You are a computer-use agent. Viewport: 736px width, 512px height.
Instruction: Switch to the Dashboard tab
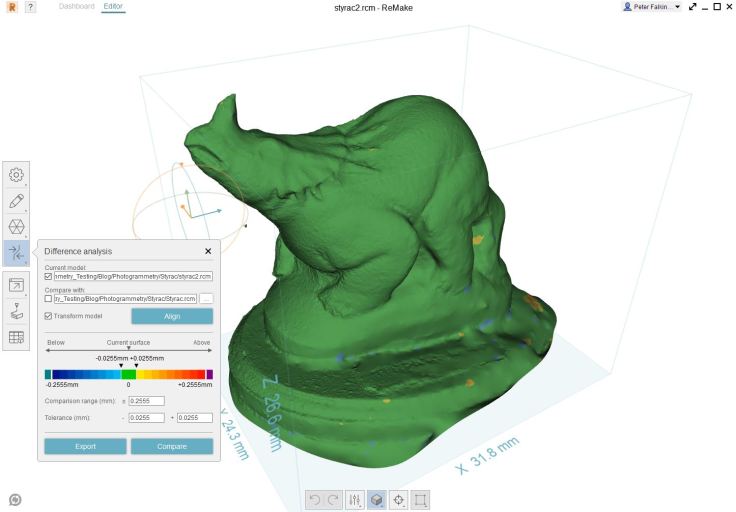[77, 6]
